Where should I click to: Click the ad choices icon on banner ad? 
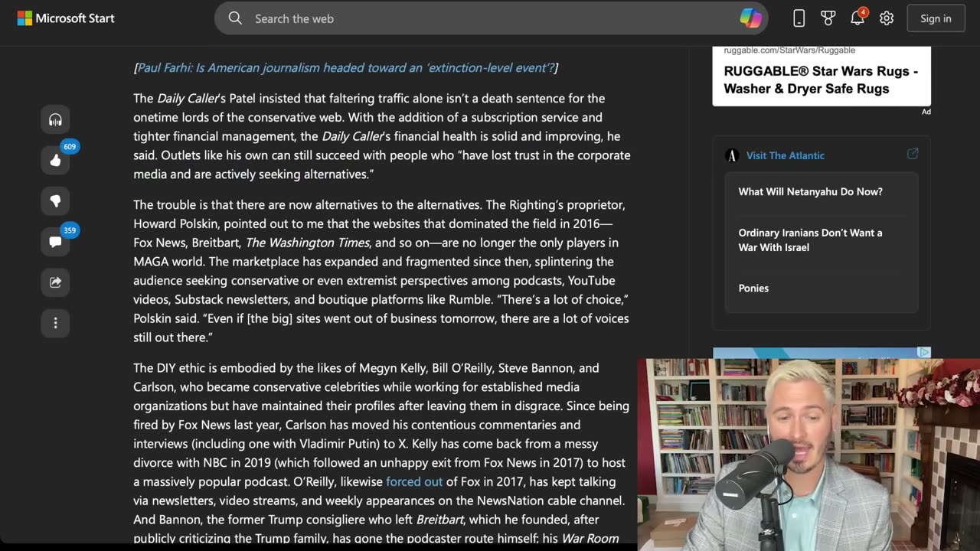[924, 352]
